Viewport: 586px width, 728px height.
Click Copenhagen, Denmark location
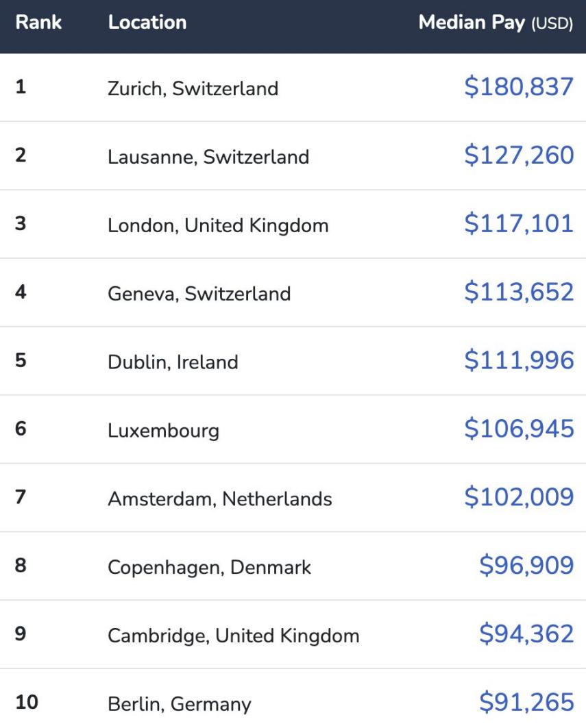tap(209, 567)
